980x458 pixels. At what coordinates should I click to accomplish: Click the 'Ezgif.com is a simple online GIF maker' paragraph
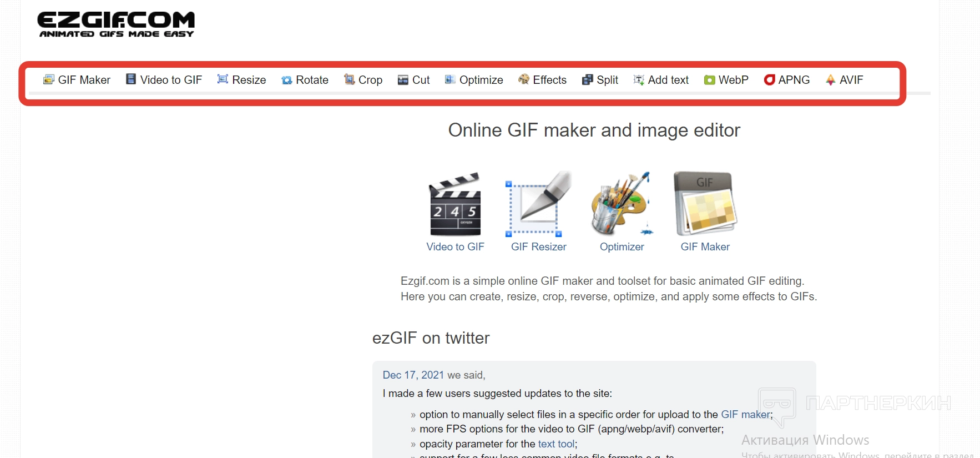[x=609, y=289]
